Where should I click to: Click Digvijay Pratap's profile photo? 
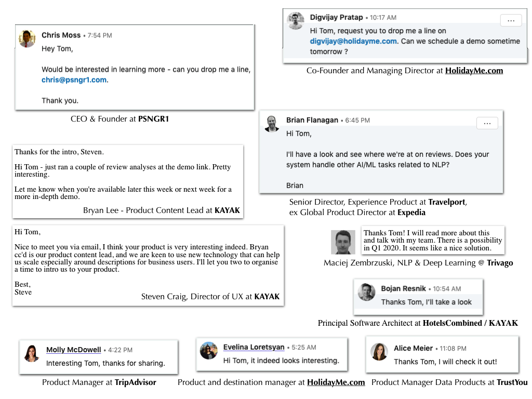[x=296, y=21]
